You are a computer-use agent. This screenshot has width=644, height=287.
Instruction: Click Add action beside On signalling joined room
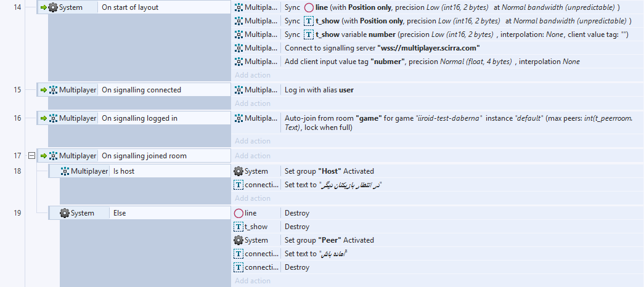pyautogui.click(x=253, y=156)
